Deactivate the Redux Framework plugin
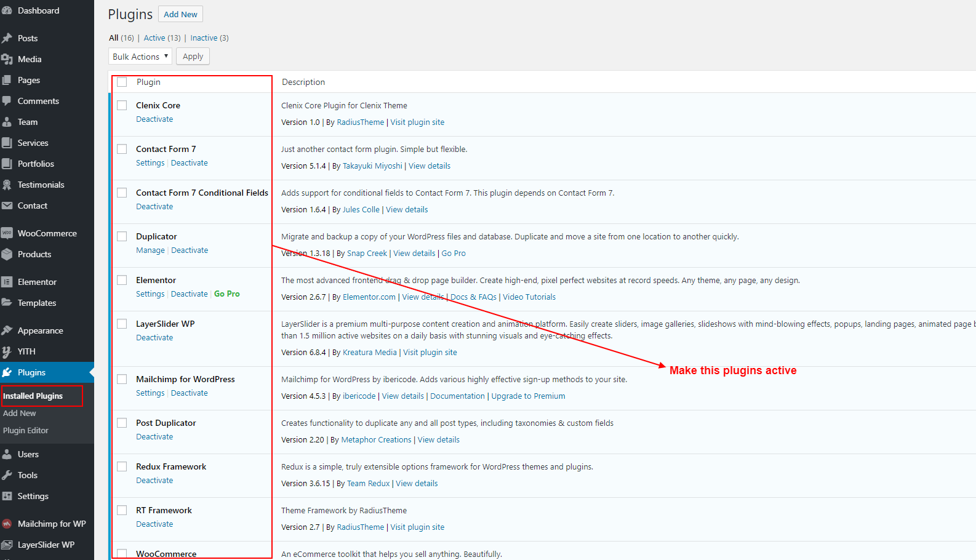 coord(154,481)
